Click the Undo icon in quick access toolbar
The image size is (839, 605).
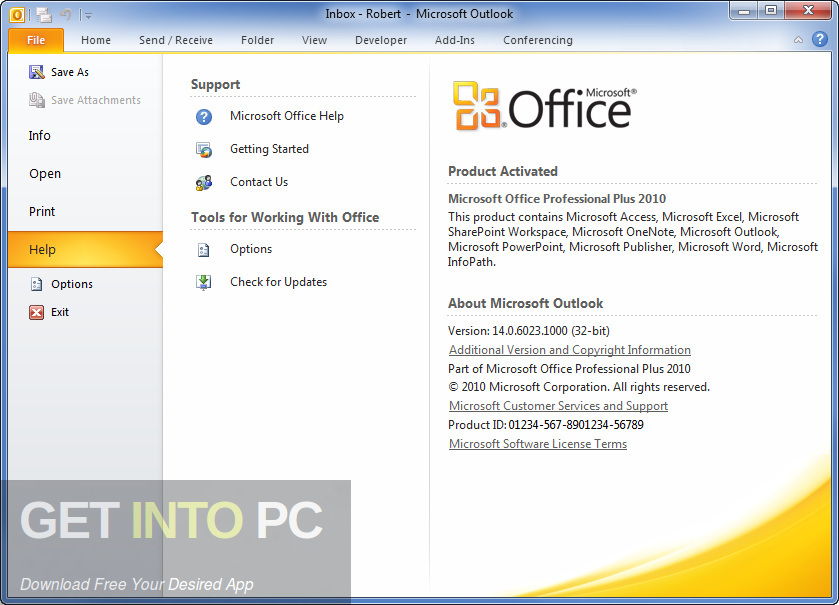[x=66, y=14]
